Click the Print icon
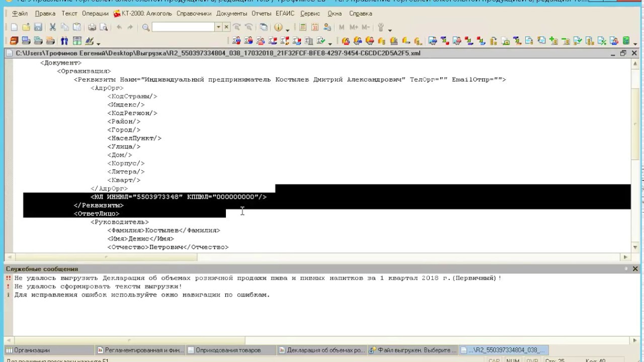Viewport: 644px width, 362px height. tap(92, 27)
